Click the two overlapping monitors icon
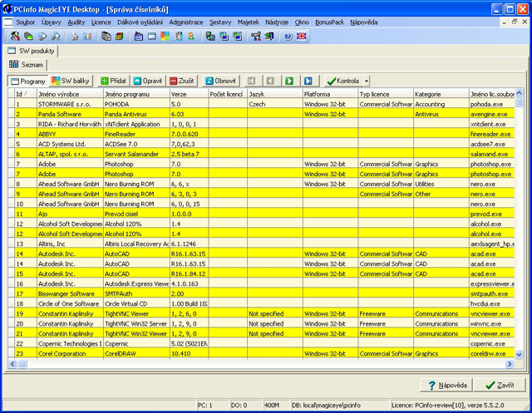Image resolution: width=532 pixels, height=413 pixels. click(224, 36)
